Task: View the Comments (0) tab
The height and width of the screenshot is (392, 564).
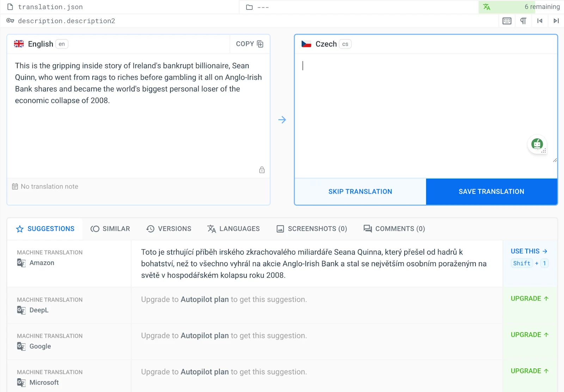Action: pos(394,229)
